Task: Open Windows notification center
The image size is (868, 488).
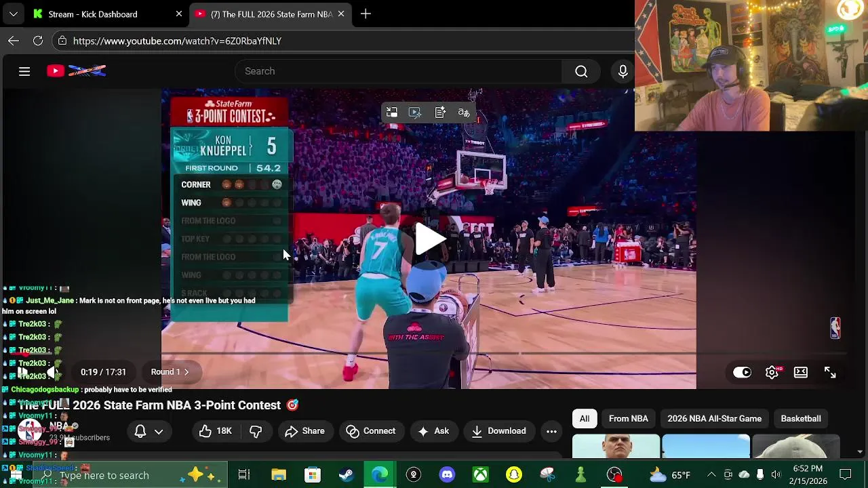Action: tap(846, 474)
